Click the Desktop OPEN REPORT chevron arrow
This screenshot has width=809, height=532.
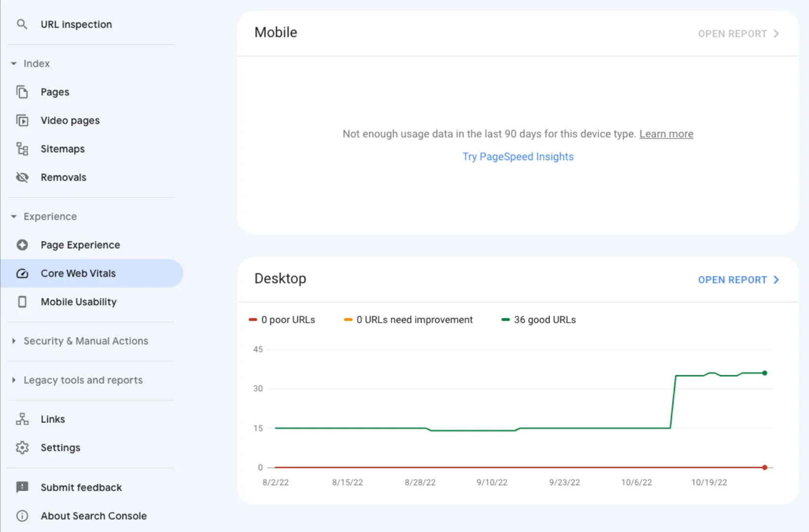coord(776,280)
